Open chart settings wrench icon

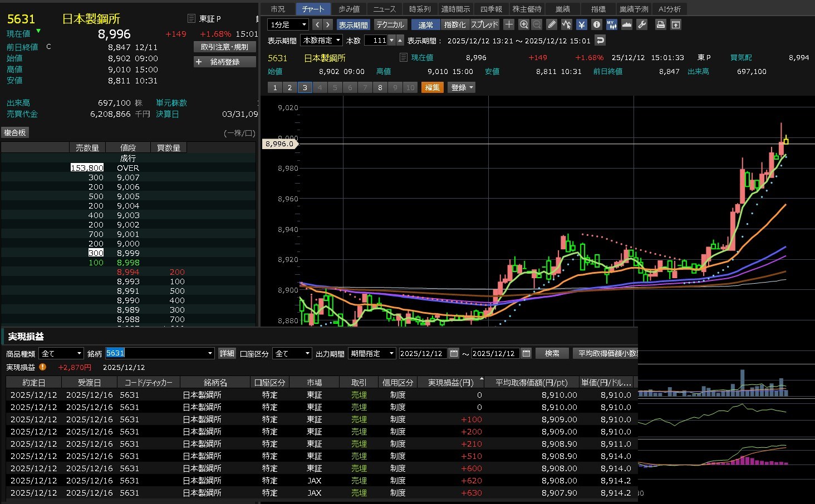pos(642,24)
